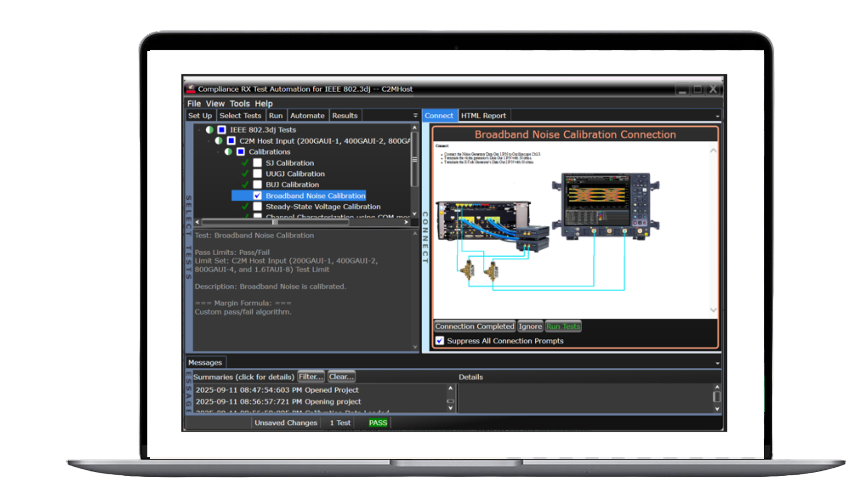Switch to the Connect tab

pyautogui.click(x=439, y=116)
